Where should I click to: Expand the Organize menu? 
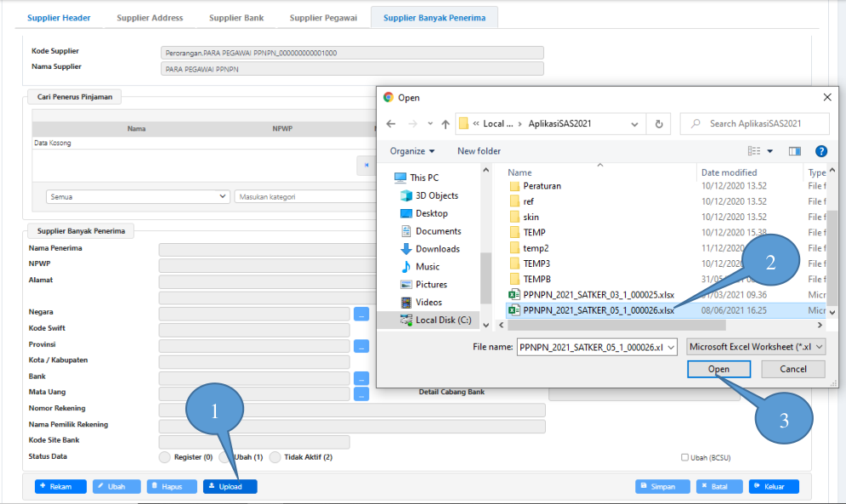(412, 151)
